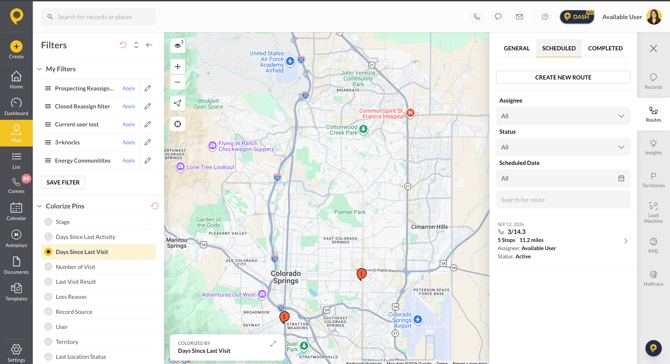Select the Territory radio button
Viewport: 670px width, 364px height.
click(x=48, y=341)
